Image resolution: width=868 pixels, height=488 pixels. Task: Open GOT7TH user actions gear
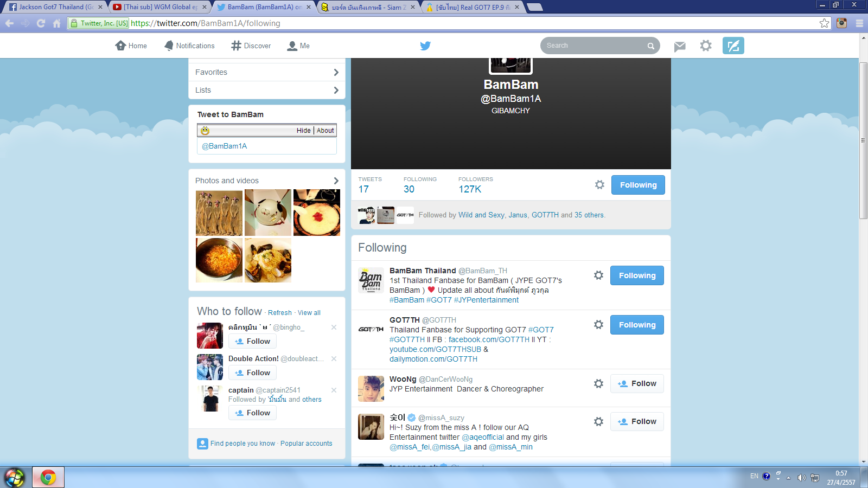tap(598, 325)
